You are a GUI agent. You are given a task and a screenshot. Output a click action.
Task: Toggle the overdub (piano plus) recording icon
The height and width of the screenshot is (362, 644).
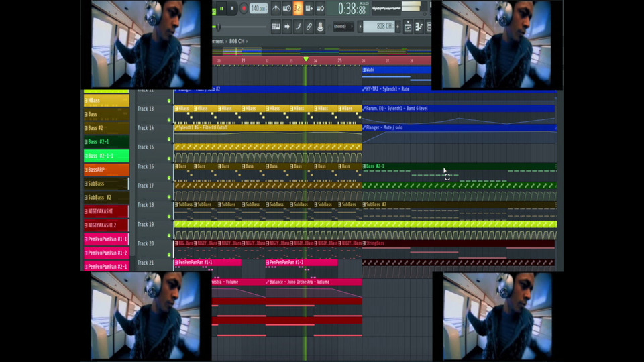[x=309, y=8]
